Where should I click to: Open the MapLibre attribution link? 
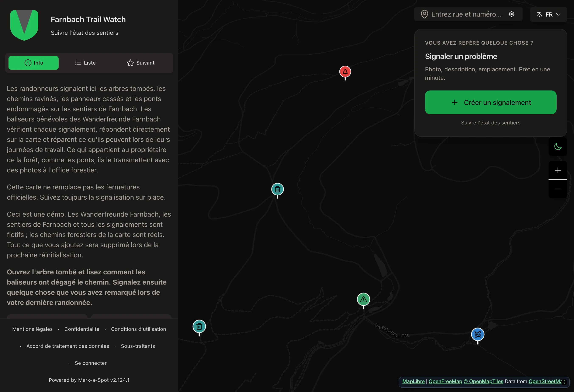tap(413, 381)
